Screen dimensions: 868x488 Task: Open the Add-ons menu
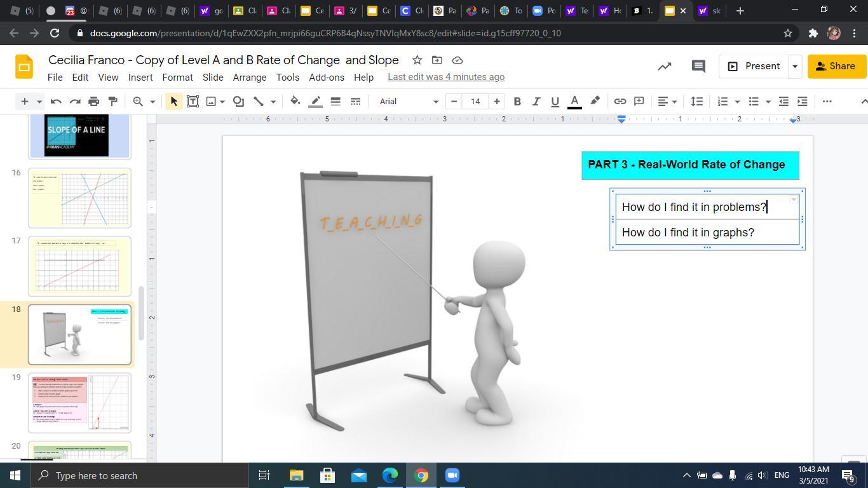[327, 77]
